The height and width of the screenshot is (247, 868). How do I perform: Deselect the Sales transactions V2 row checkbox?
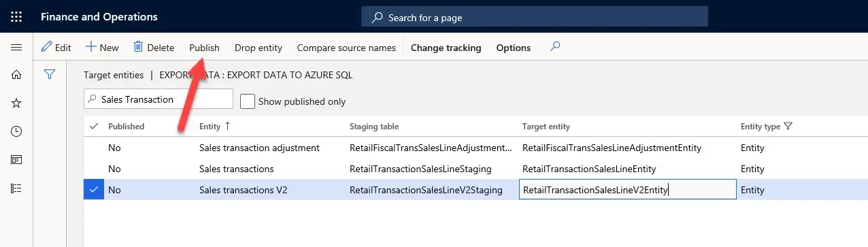coord(94,190)
